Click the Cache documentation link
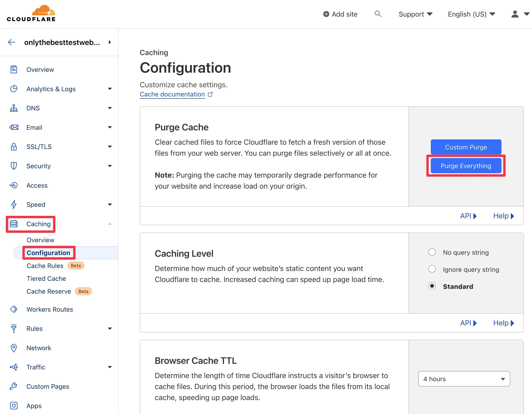532x414 pixels. pos(172,94)
